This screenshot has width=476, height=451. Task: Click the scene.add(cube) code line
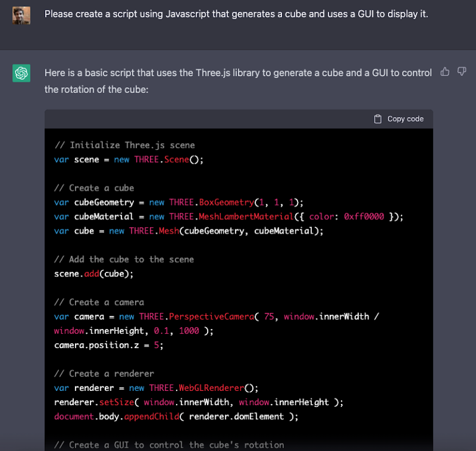(94, 273)
